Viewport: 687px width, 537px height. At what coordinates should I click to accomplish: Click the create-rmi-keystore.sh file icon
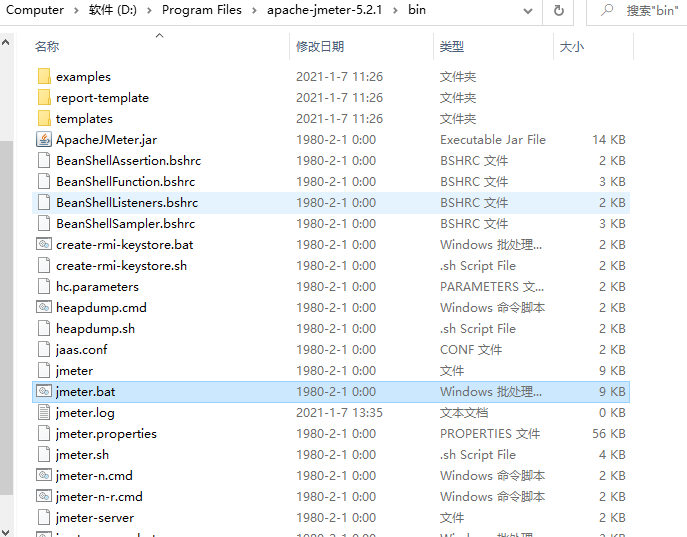coord(44,265)
